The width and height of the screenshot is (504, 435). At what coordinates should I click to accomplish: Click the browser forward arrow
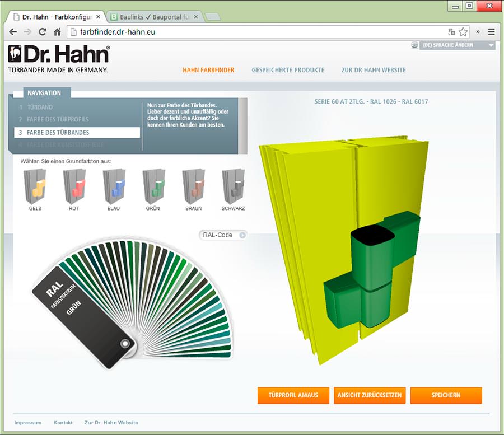pyautogui.click(x=27, y=32)
